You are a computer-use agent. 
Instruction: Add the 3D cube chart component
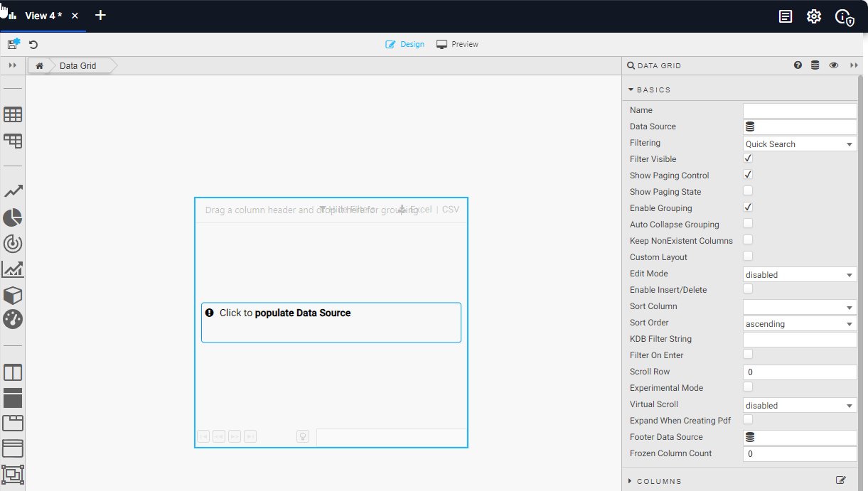click(13, 295)
